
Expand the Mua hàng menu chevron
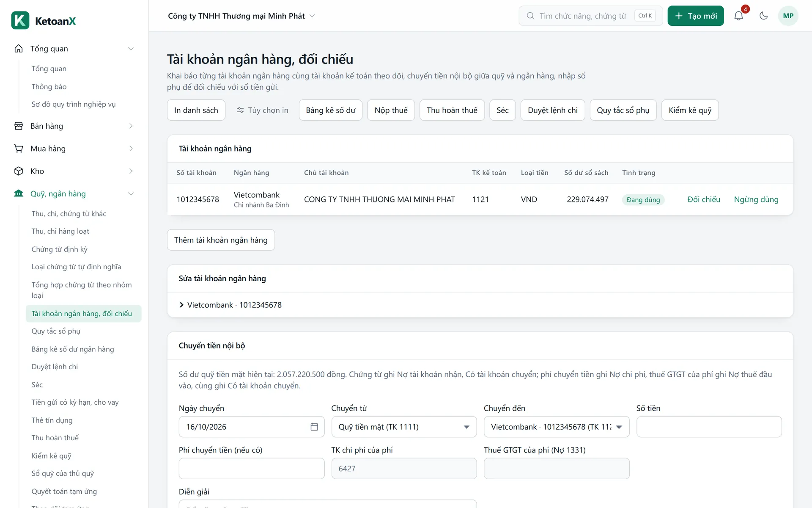[x=131, y=149]
